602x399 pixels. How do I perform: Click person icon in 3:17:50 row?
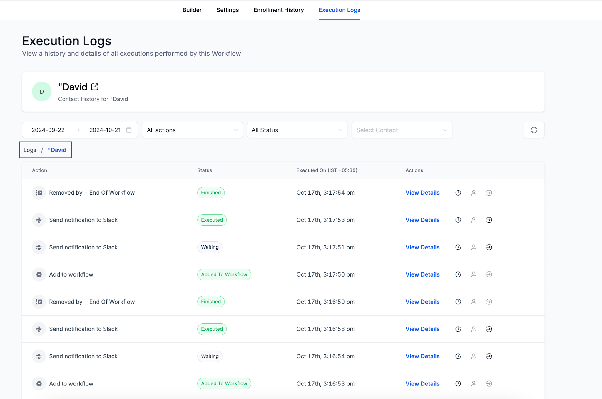[x=473, y=275]
